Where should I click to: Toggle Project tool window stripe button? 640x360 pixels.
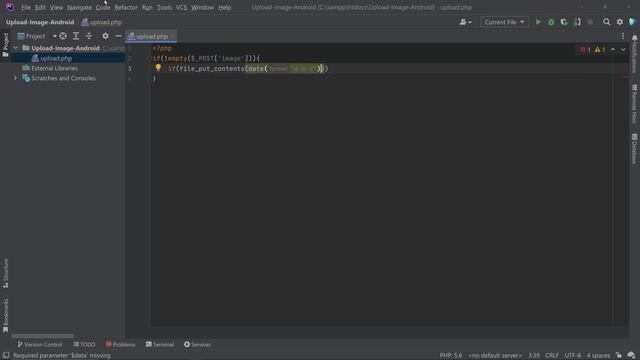5,45
